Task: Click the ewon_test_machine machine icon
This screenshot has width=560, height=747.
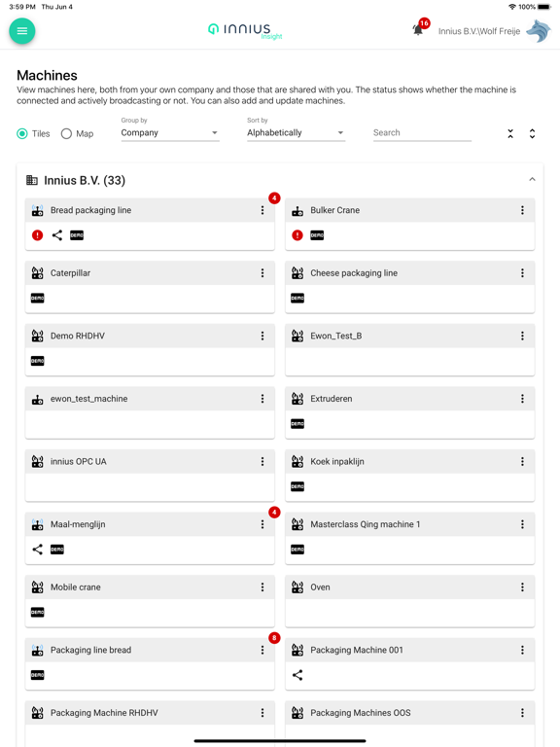Action: pyautogui.click(x=38, y=399)
